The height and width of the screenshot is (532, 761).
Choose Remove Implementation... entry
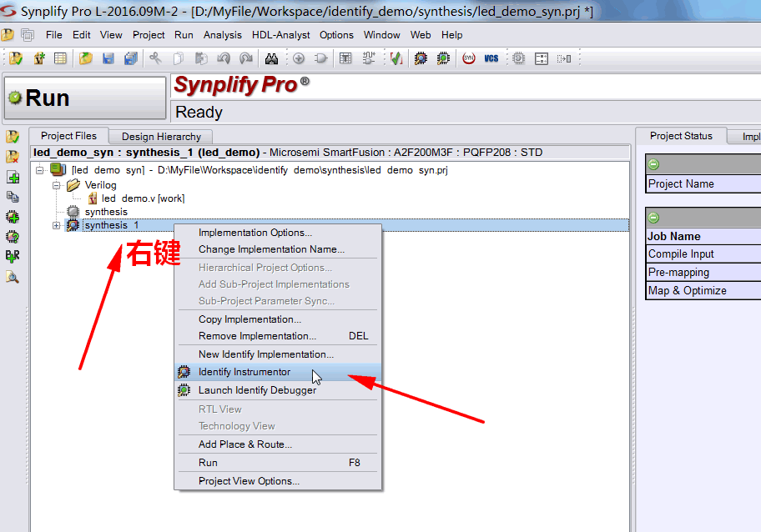(x=278, y=336)
